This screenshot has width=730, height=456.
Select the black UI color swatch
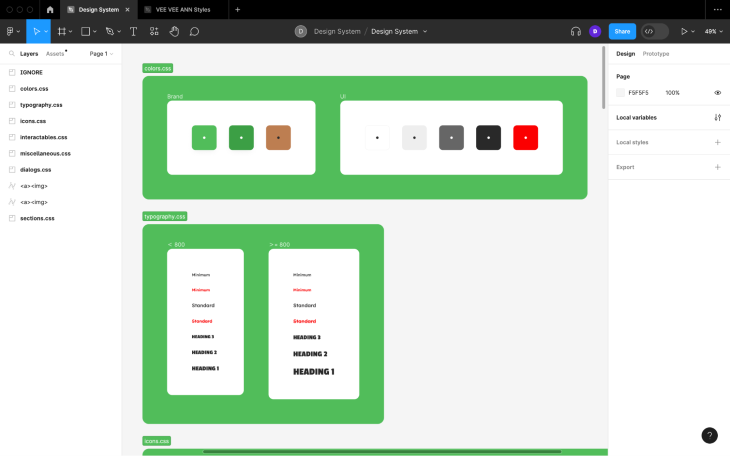[x=488, y=137]
